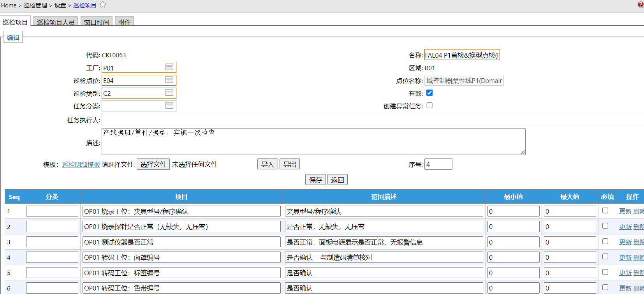Go to Home in breadcrumb
The height and width of the screenshot is (294, 644).
click(x=9, y=5)
